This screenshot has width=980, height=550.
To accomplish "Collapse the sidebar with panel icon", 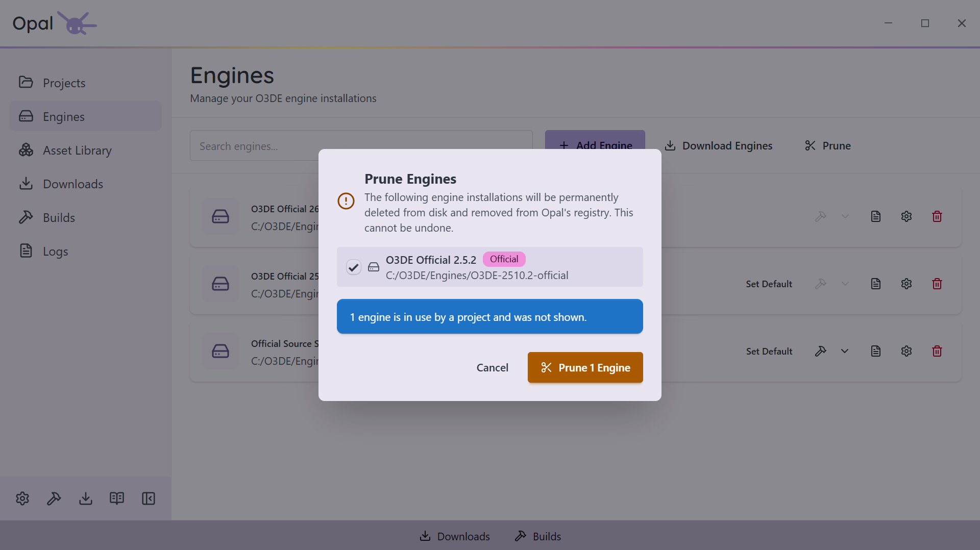I will (149, 498).
